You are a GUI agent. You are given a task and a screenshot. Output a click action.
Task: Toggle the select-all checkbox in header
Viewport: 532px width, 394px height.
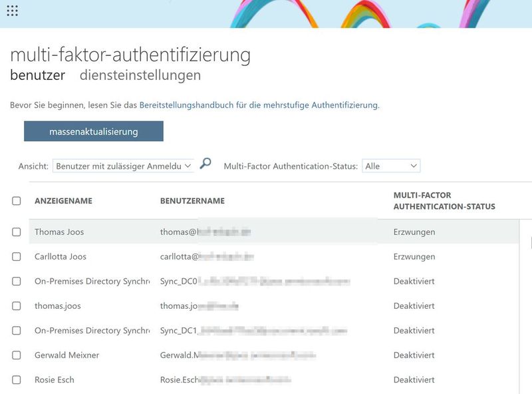coord(16,201)
